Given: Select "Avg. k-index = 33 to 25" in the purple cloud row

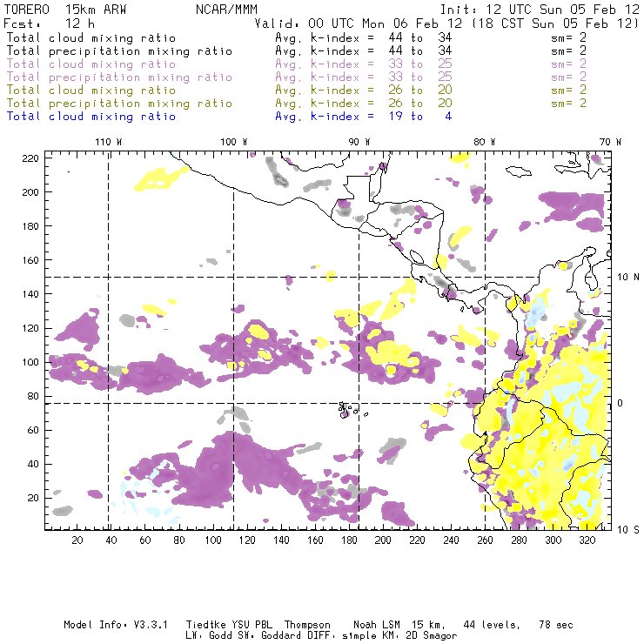Looking at the screenshot, I should tap(364, 64).
